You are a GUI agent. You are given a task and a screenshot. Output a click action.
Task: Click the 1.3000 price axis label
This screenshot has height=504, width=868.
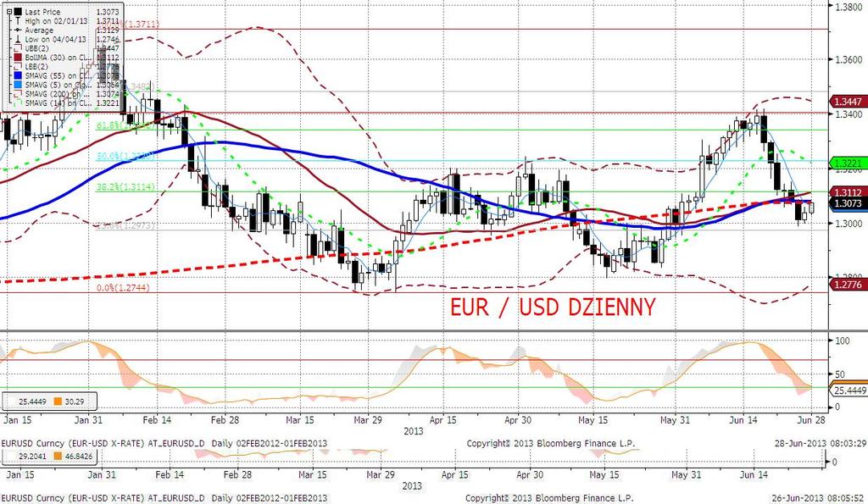click(849, 224)
